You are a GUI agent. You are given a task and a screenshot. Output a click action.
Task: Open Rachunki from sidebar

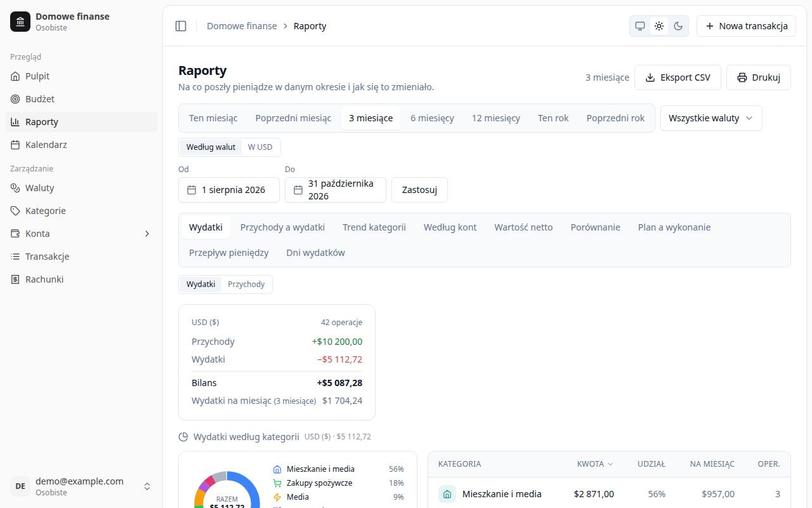(81, 279)
